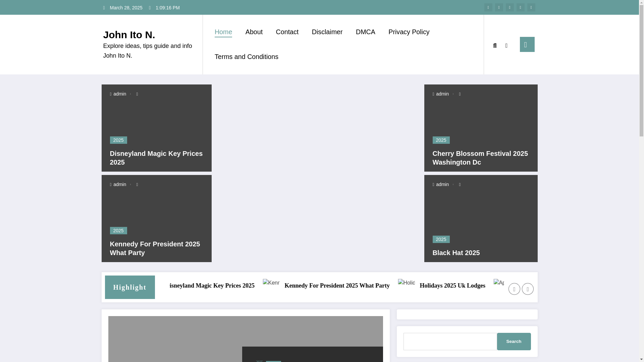The height and width of the screenshot is (362, 644).
Task: Click admin author on Kennedy For President card
Action: [118, 184]
